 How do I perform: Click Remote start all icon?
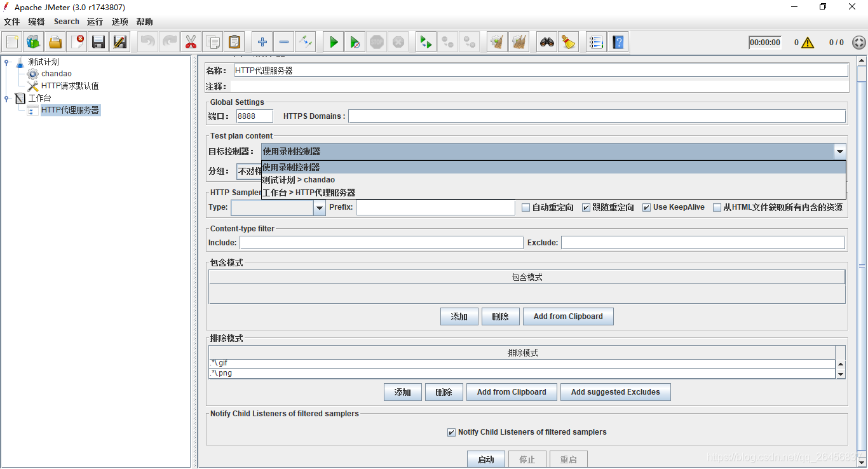426,43
